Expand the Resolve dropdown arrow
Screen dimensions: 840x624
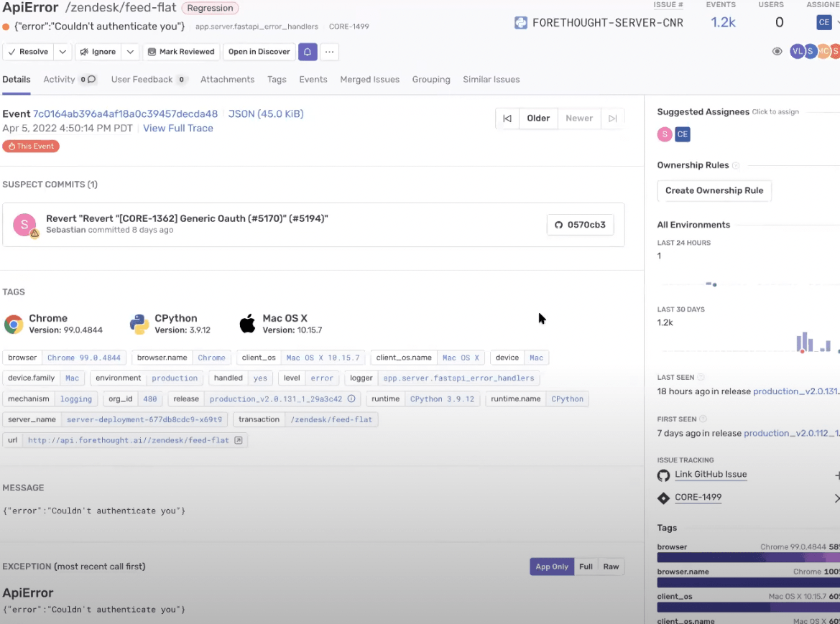click(x=63, y=52)
